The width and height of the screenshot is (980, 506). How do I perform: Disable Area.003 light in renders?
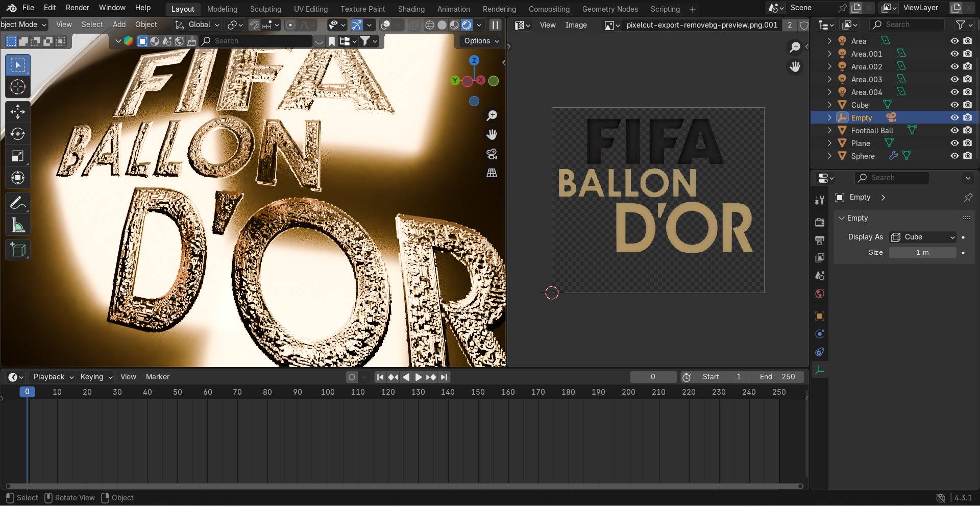pos(968,79)
